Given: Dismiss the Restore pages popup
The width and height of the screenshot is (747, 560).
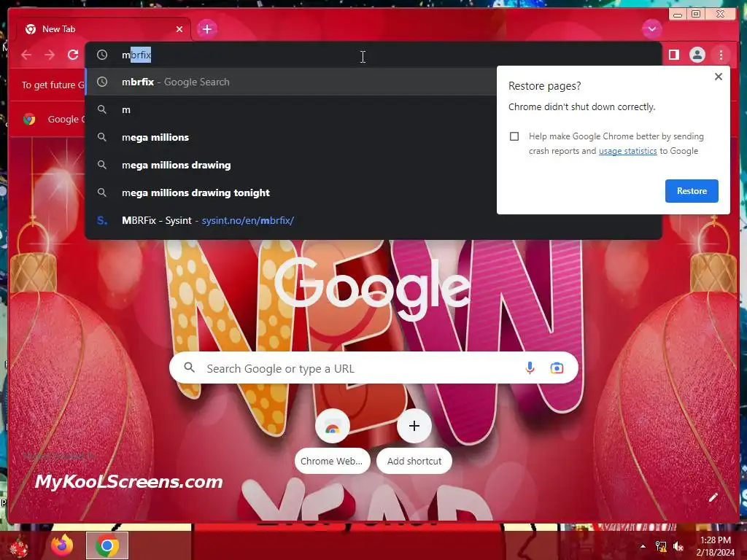Looking at the screenshot, I should [x=719, y=77].
